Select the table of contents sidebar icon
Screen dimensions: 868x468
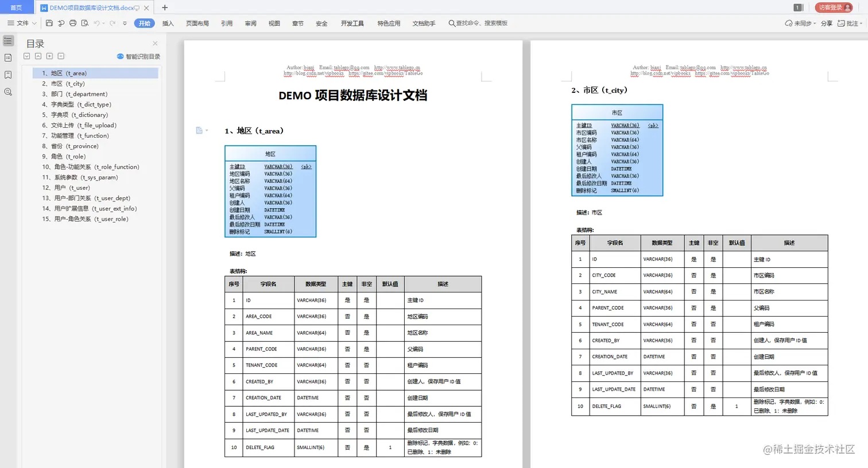8,41
